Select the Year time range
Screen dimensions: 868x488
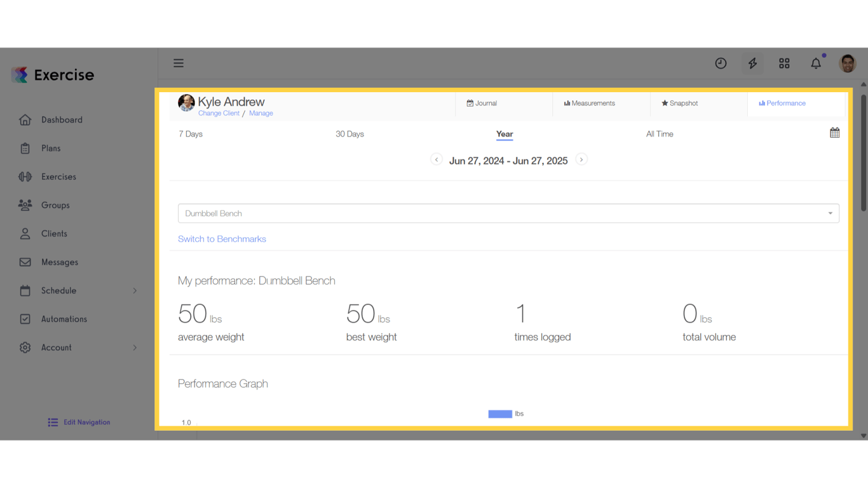pyautogui.click(x=505, y=134)
